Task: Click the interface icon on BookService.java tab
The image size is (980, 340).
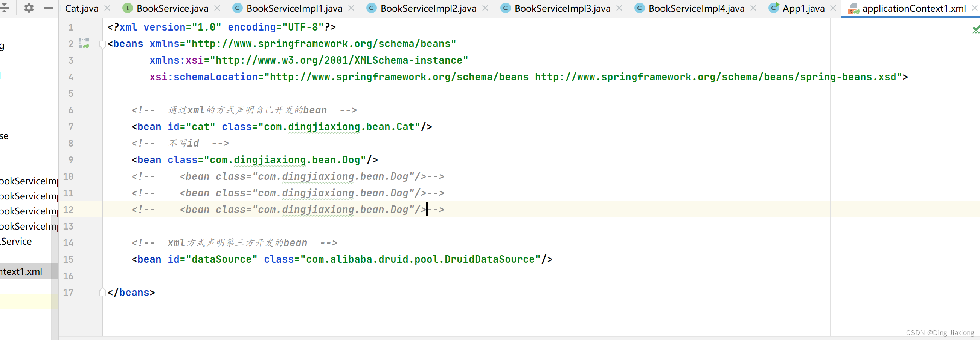Action: [x=128, y=8]
